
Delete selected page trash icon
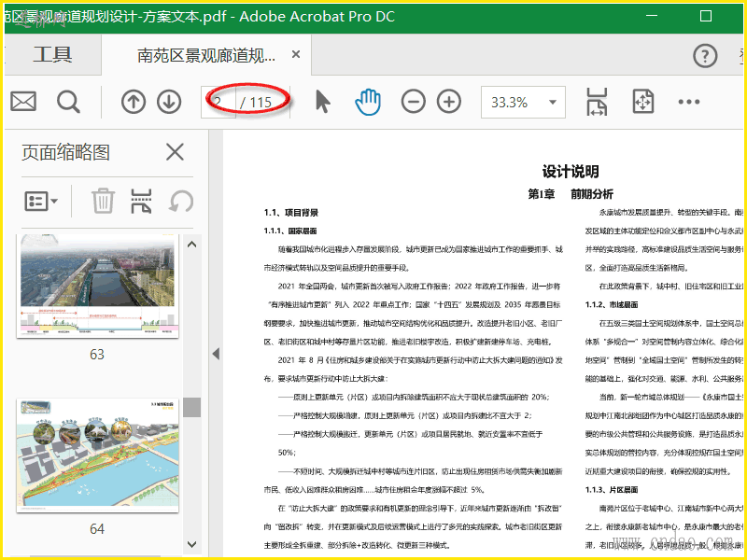pos(103,201)
